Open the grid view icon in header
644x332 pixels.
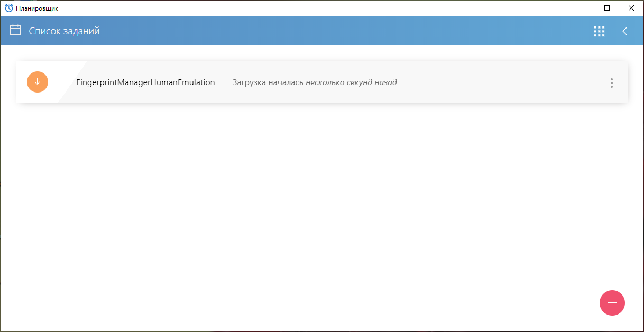pyautogui.click(x=599, y=31)
